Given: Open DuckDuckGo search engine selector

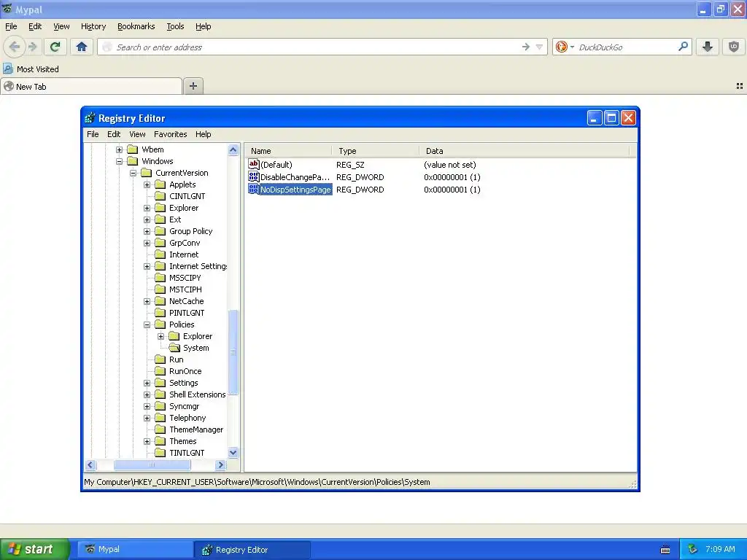Looking at the screenshot, I should click(565, 47).
